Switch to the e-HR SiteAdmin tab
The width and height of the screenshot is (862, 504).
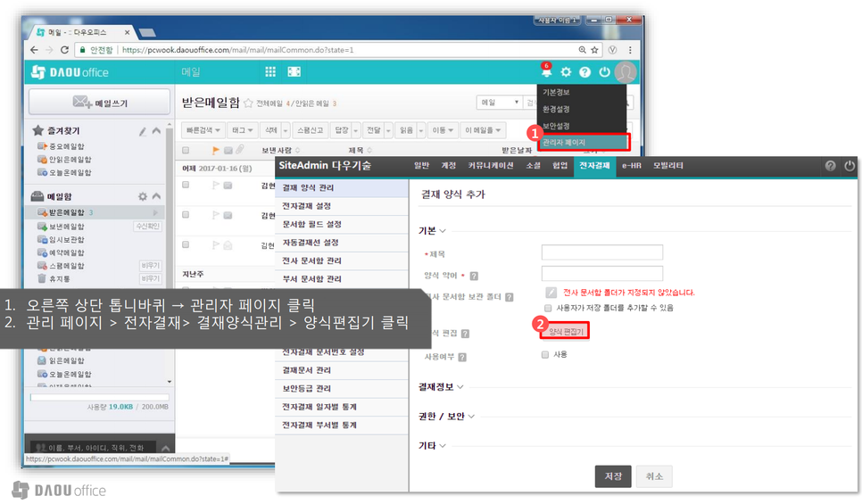(x=632, y=165)
